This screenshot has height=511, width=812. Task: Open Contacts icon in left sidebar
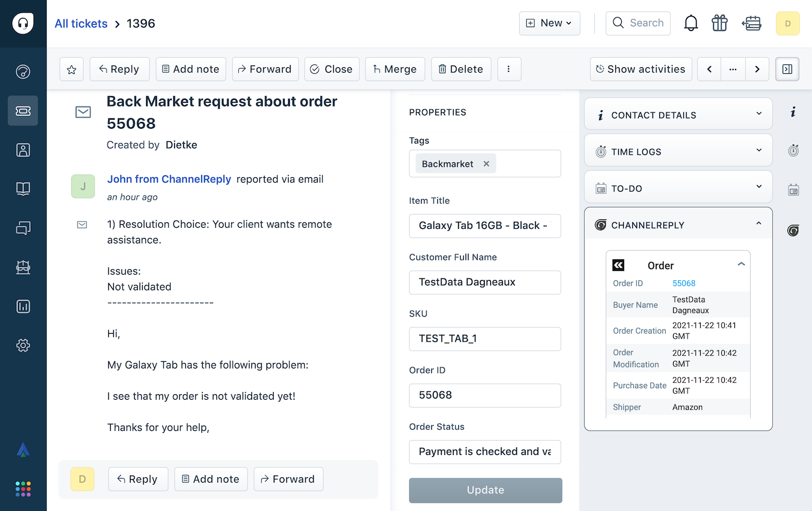23,150
